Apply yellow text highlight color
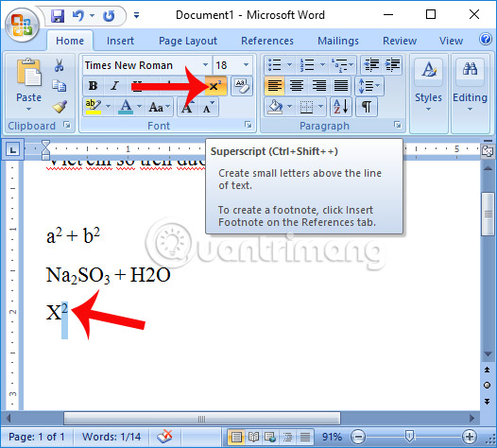497x448 pixels. (x=94, y=107)
